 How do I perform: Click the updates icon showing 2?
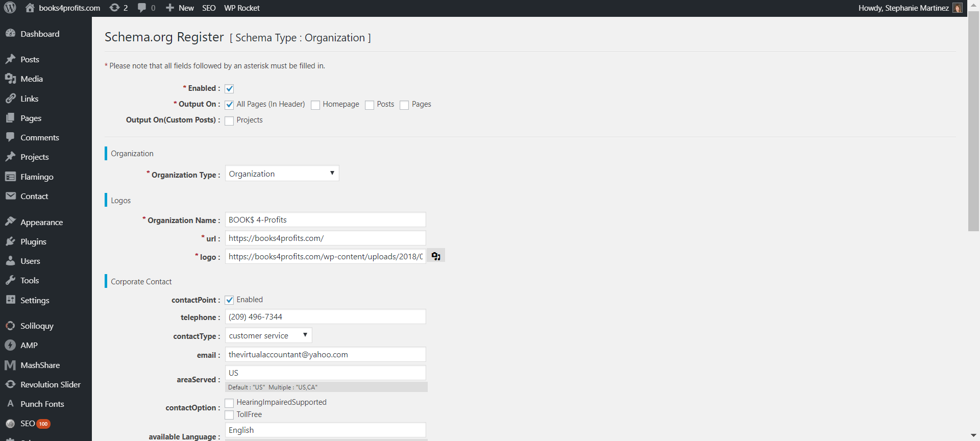[115, 8]
